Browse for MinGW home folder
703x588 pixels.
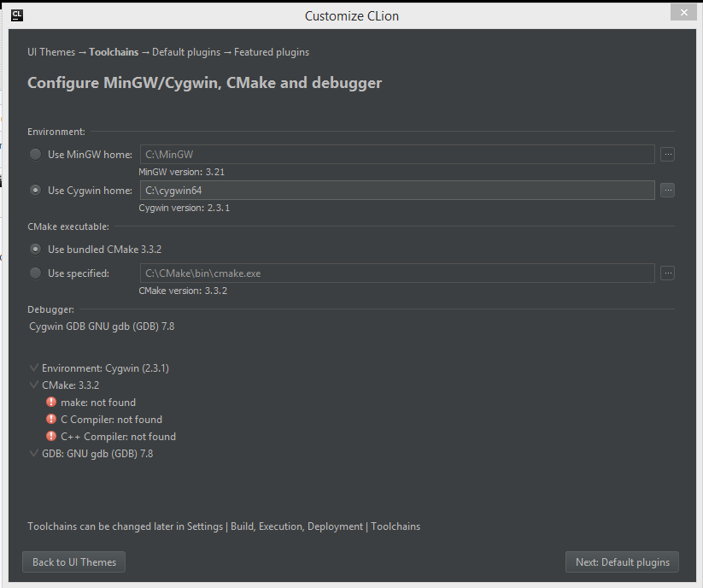point(668,155)
